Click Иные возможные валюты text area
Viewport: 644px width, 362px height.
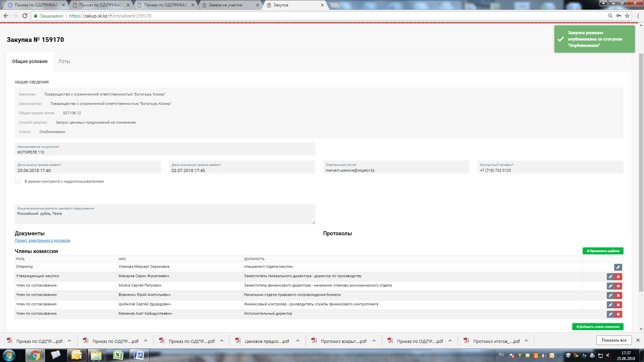[x=165, y=214]
